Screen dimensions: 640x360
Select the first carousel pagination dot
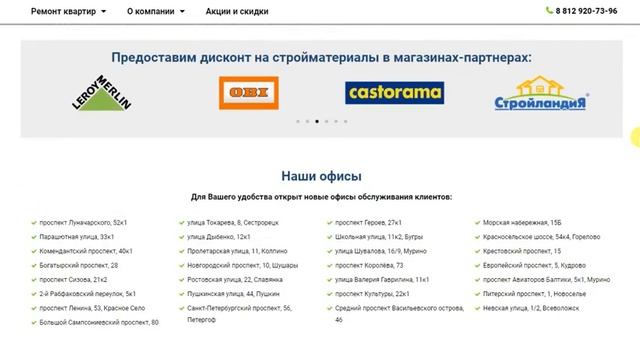(x=298, y=121)
